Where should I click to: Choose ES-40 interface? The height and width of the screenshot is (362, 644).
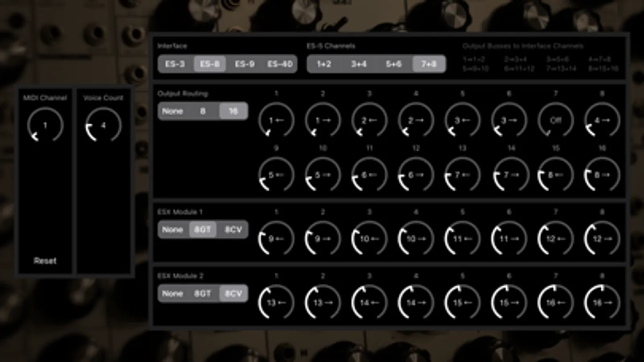tap(280, 64)
